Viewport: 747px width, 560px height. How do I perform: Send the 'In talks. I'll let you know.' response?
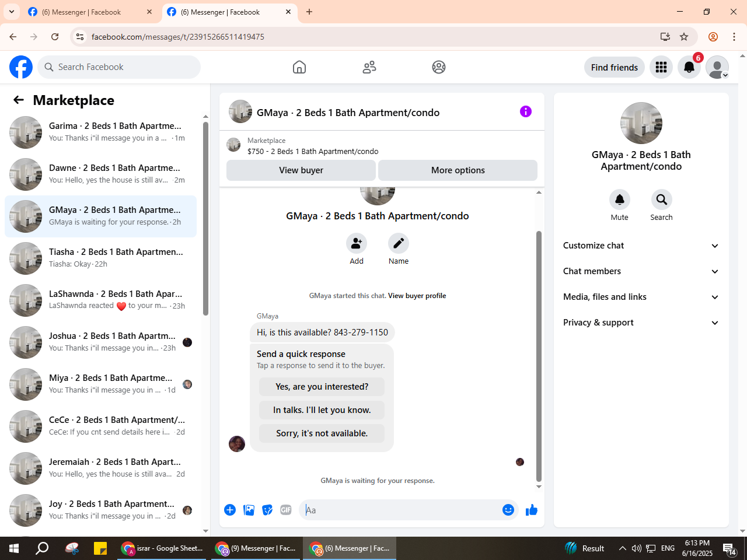coord(322,410)
